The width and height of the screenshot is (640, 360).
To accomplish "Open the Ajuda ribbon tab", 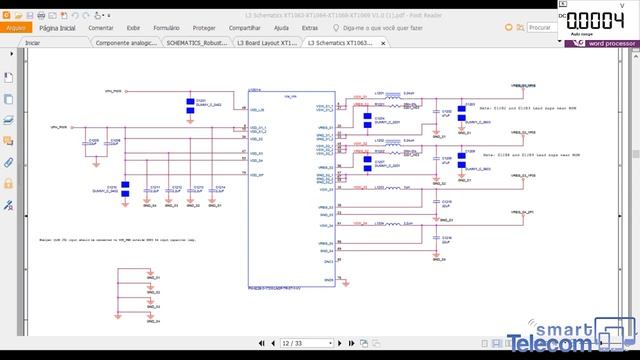I will (281, 28).
